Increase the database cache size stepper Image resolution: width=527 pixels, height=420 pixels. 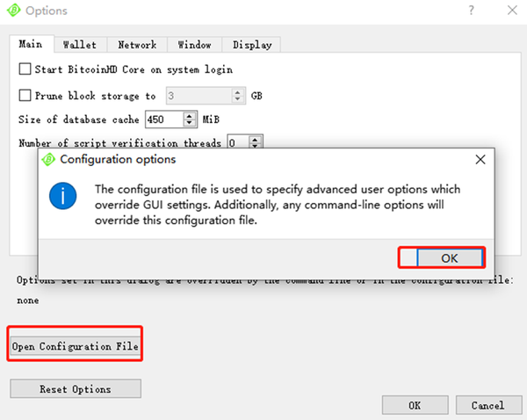tap(190, 114)
